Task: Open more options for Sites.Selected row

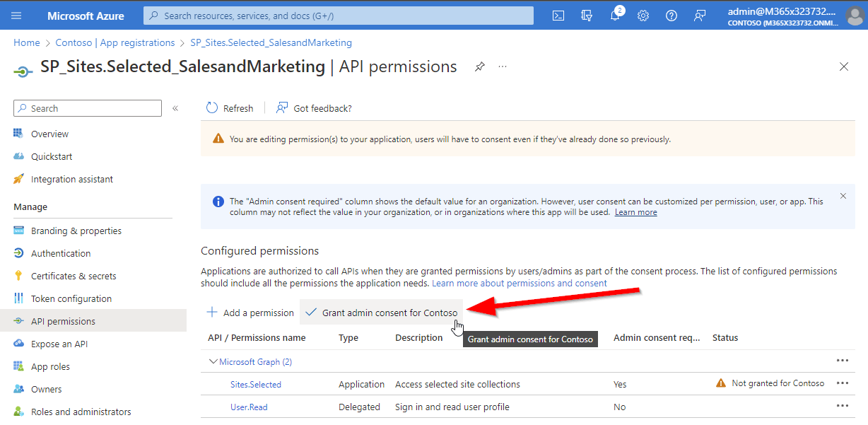Action: coord(842,383)
